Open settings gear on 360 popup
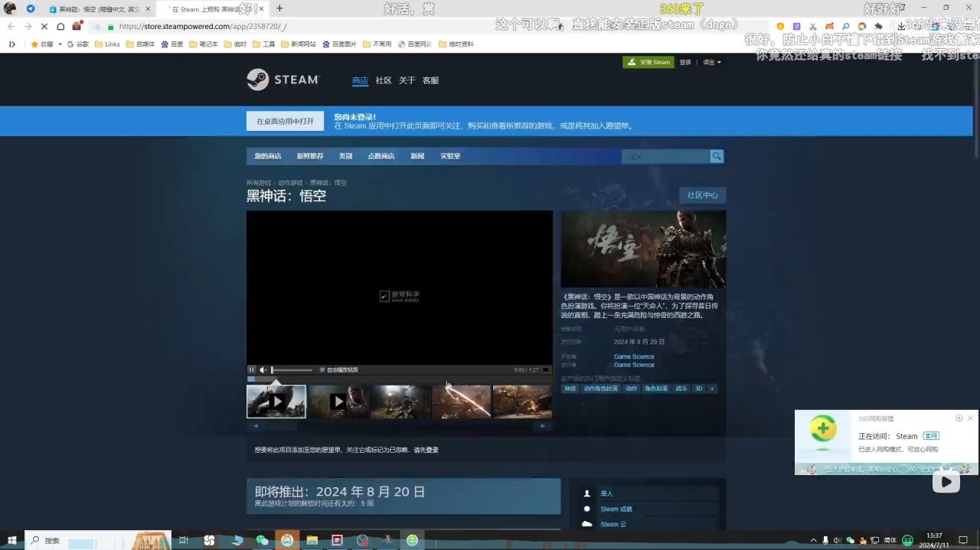 (x=959, y=418)
